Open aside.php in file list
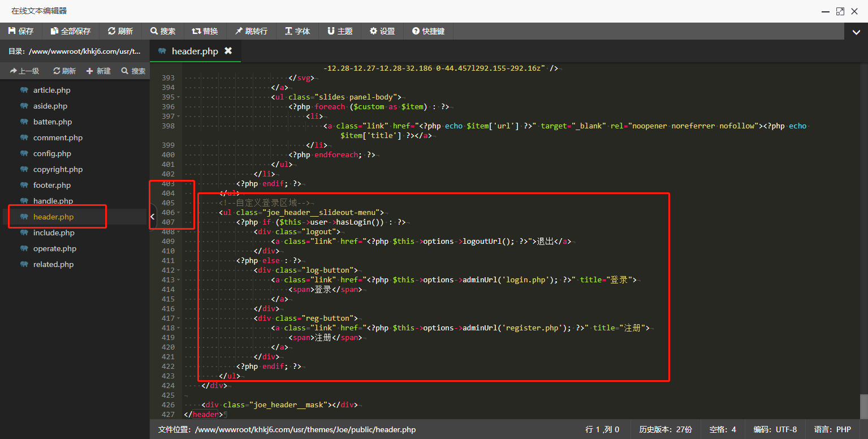Image resolution: width=868 pixels, height=439 pixels. pos(50,106)
